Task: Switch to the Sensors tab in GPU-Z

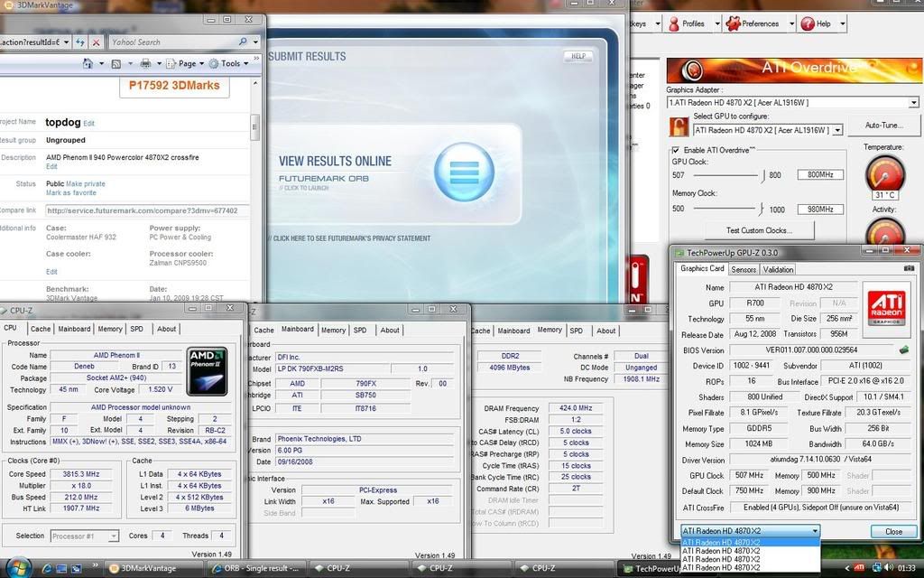Action: tap(744, 269)
